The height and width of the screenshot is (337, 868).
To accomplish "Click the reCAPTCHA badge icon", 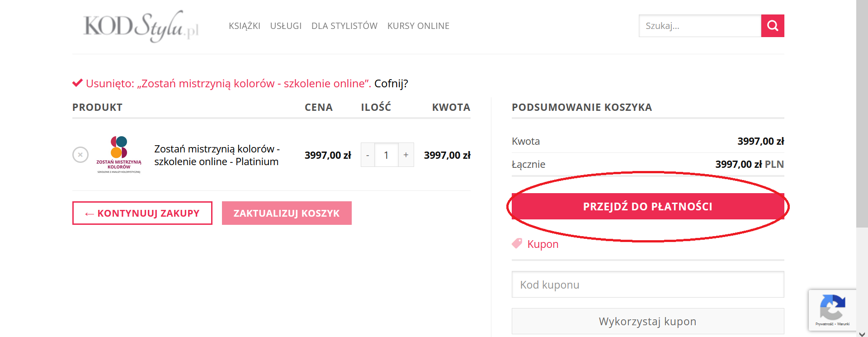I will tap(832, 308).
